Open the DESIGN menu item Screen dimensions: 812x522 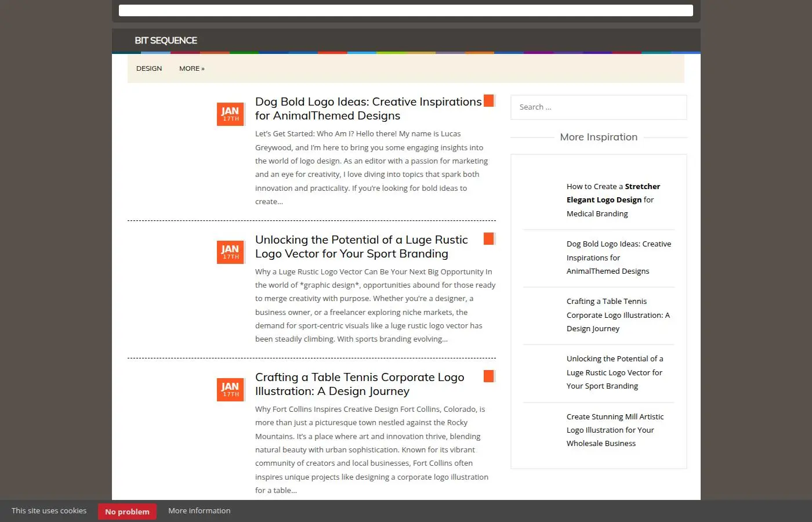coord(149,68)
